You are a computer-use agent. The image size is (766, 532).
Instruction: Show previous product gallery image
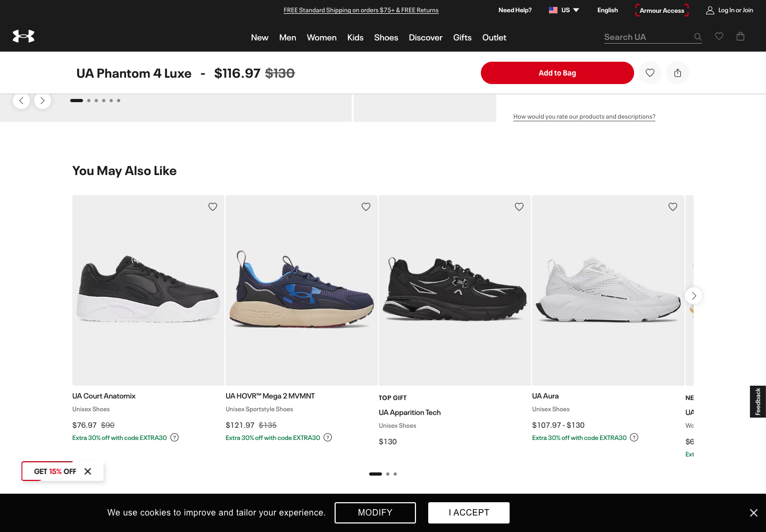tap(21, 101)
